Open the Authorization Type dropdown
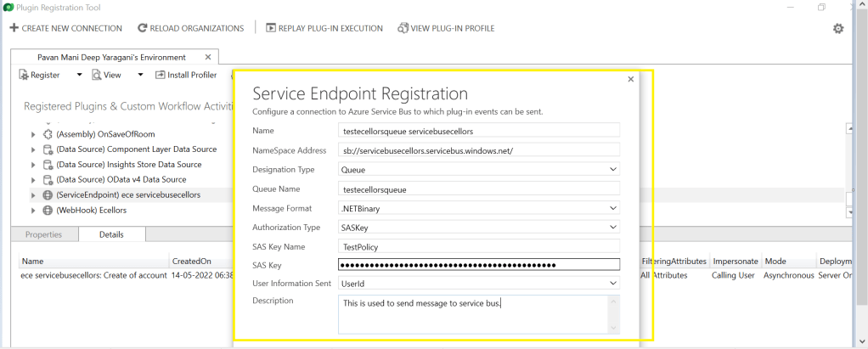The height and width of the screenshot is (349, 868). 479,228
